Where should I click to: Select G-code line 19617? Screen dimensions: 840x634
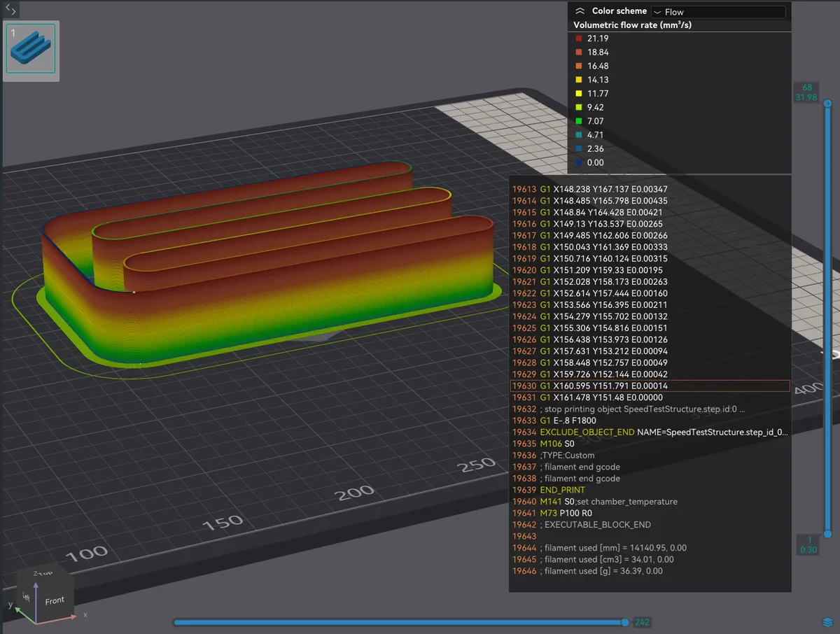tap(650, 235)
